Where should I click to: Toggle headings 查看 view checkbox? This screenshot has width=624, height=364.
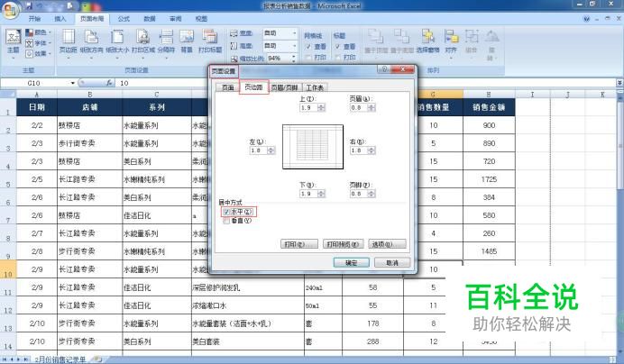coord(337,47)
